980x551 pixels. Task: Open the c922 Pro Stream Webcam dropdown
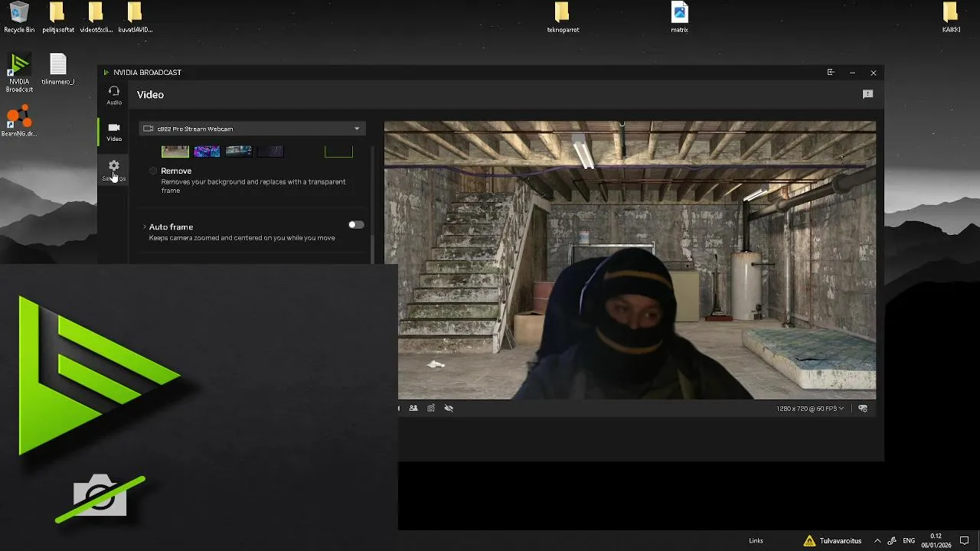pos(252,129)
